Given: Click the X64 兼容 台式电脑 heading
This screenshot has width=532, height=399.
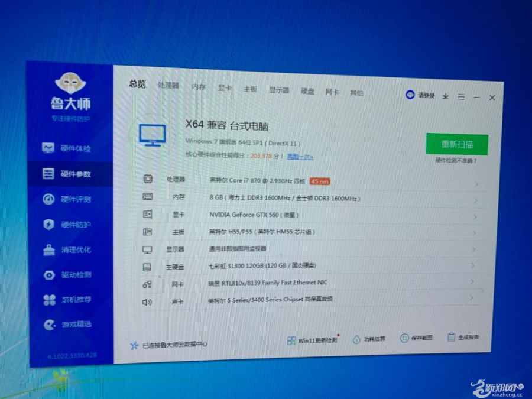Looking at the screenshot, I should coord(226,125).
